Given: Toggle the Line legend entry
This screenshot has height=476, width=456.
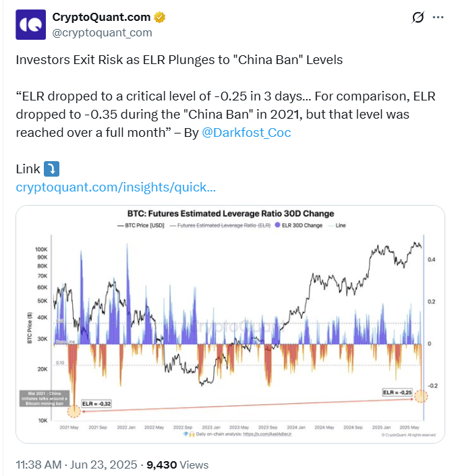Looking at the screenshot, I should (x=339, y=225).
